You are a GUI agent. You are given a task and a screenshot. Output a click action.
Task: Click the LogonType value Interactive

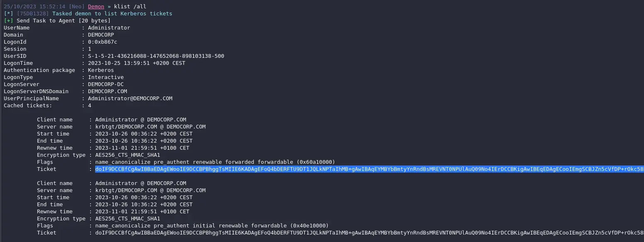pyautogui.click(x=106, y=77)
